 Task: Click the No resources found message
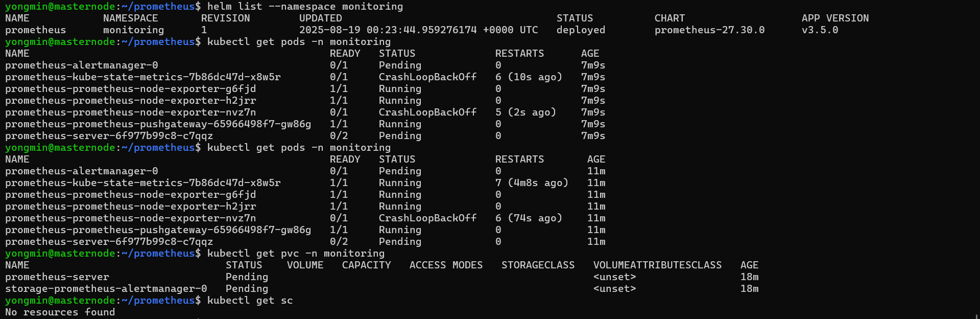60,312
